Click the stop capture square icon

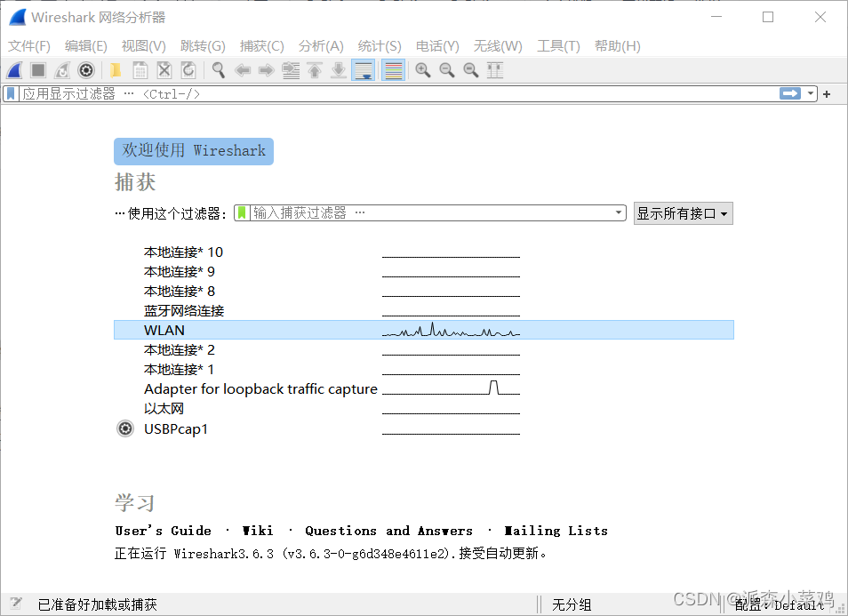(38, 70)
